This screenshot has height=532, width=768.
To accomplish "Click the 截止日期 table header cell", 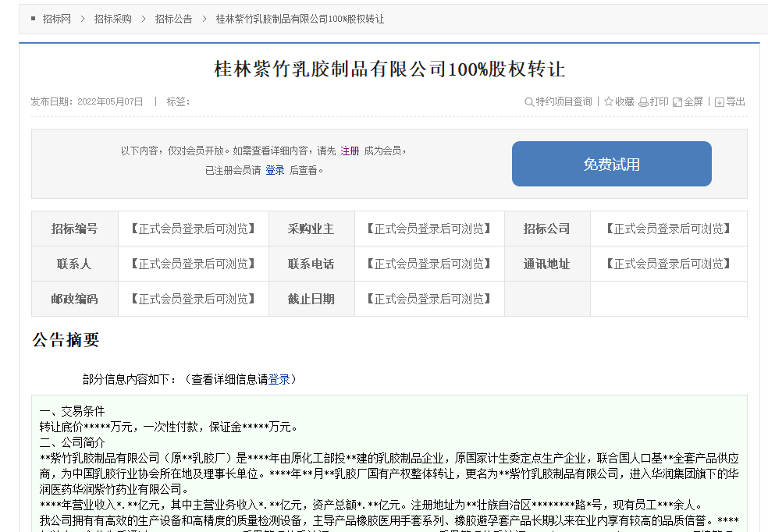I will coord(311,299).
